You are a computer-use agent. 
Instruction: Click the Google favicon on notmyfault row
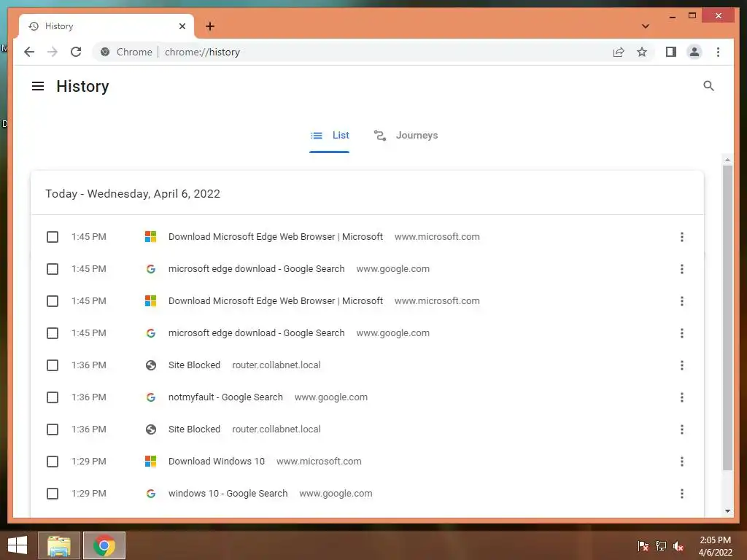150,397
